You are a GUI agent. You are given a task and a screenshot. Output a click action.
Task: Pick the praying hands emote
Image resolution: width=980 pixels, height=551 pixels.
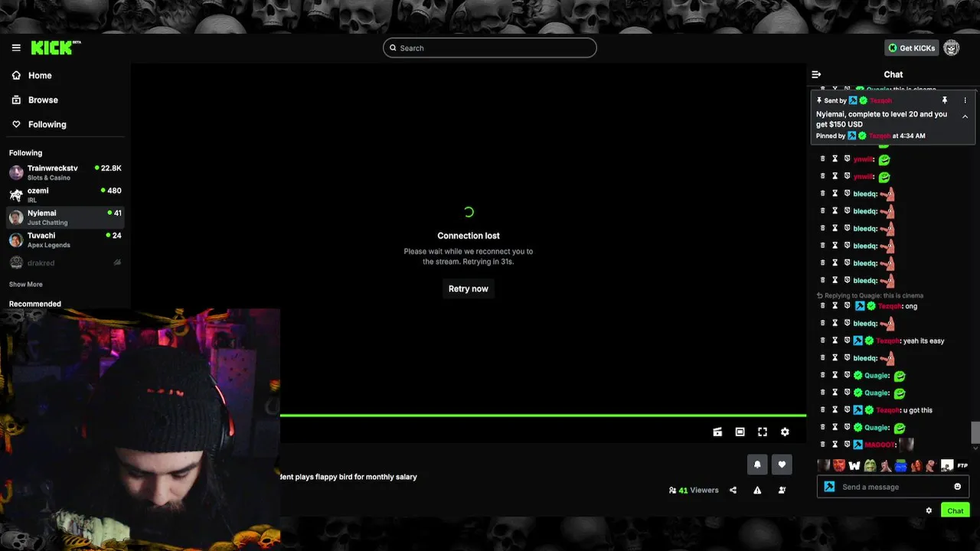(x=885, y=465)
